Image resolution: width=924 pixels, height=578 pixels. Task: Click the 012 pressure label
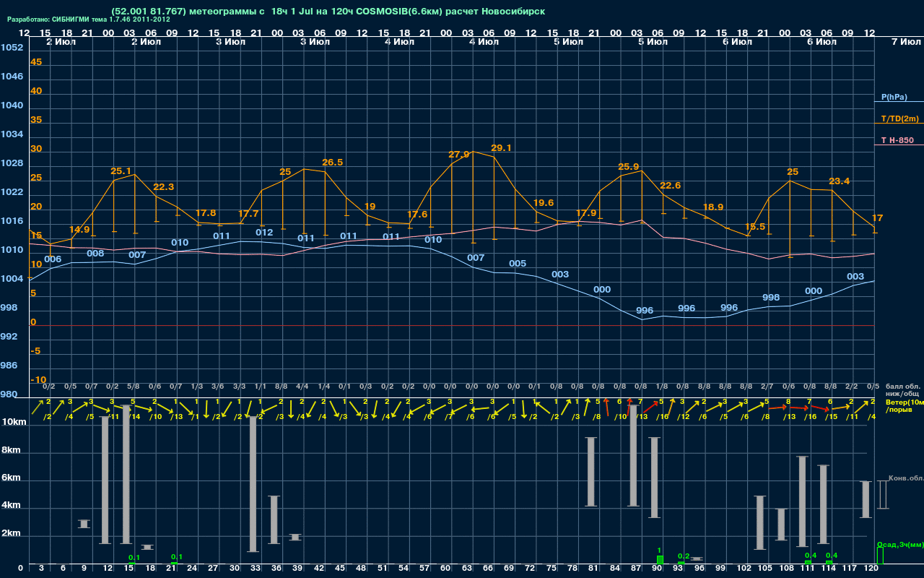pos(264,233)
